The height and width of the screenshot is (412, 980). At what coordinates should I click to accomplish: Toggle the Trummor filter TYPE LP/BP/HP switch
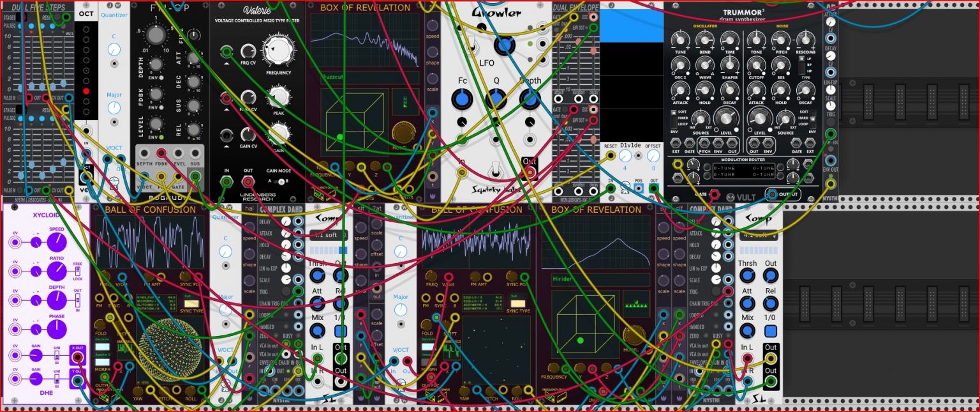[802, 66]
